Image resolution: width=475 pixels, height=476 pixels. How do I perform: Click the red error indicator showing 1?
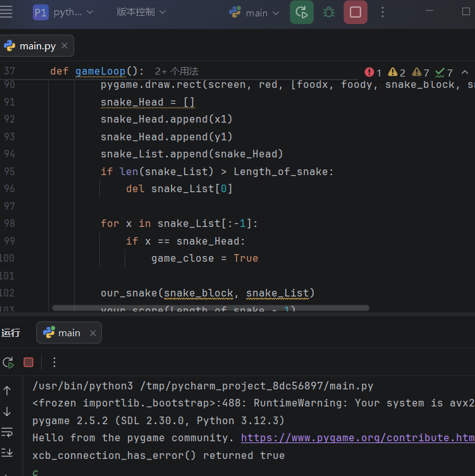(373, 73)
